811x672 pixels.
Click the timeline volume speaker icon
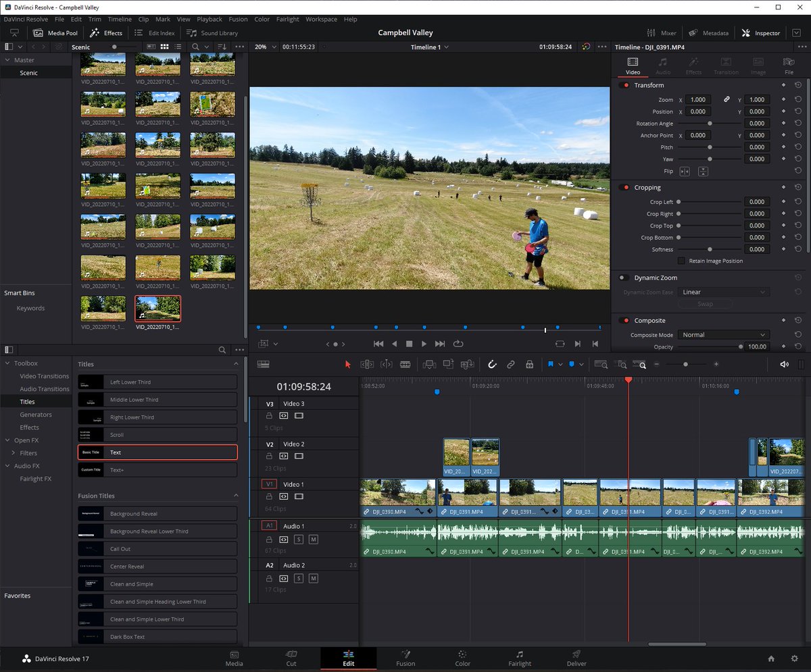tap(784, 364)
